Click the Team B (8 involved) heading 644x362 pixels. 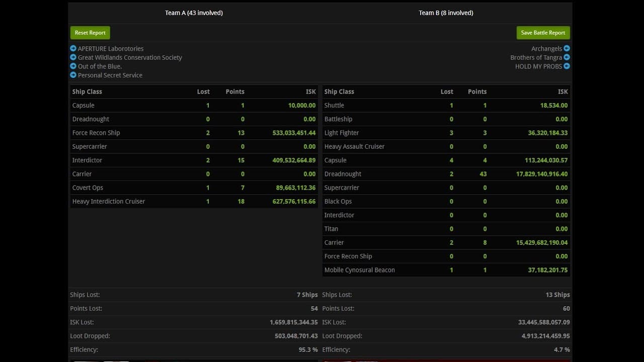pyautogui.click(x=446, y=13)
